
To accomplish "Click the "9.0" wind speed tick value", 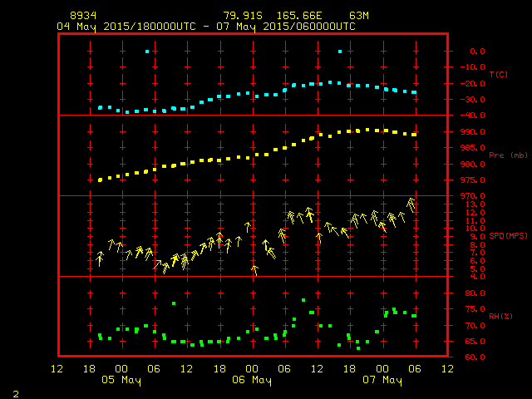I will (477, 236).
